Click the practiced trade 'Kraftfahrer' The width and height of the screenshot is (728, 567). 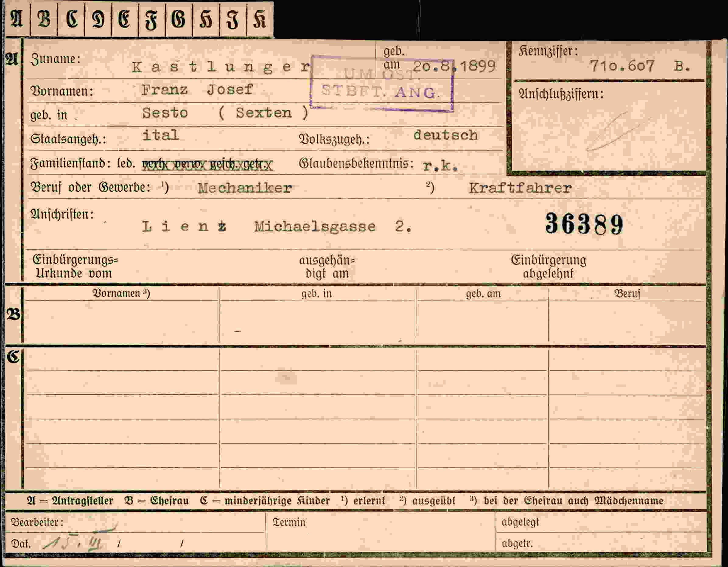tap(520, 188)
